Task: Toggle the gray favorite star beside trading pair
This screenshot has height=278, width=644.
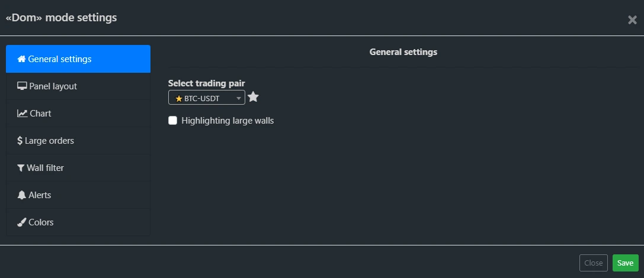Action: (253, 98)
